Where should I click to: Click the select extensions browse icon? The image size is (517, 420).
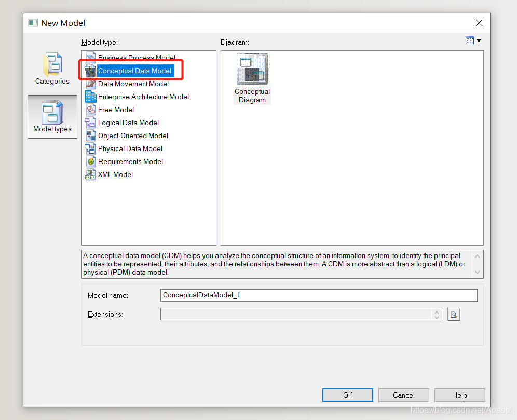(x=454, y=315)
